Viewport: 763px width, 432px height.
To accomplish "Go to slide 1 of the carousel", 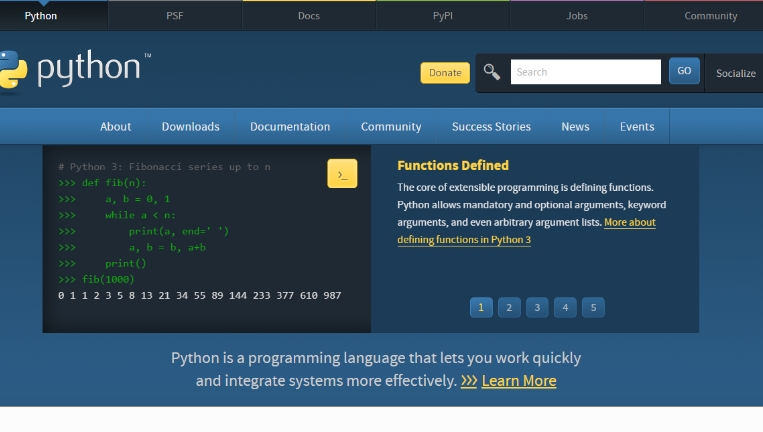I will (481, 307).
